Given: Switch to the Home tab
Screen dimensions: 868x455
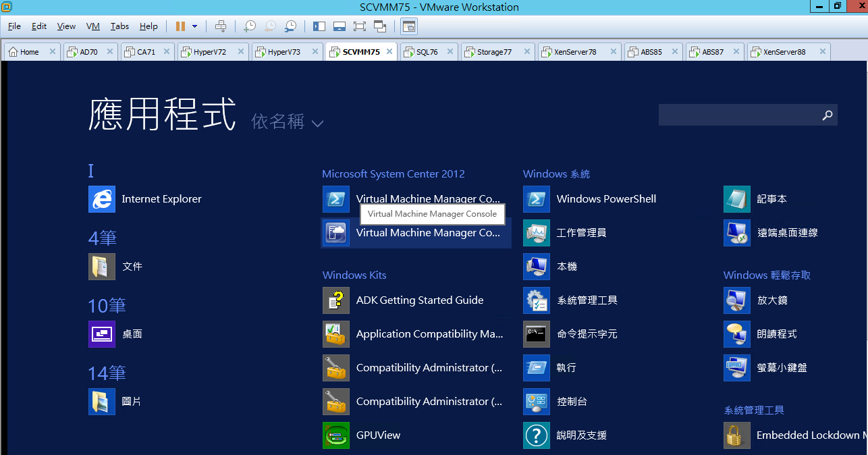Looking at the screenshot, I should point(32,52).
